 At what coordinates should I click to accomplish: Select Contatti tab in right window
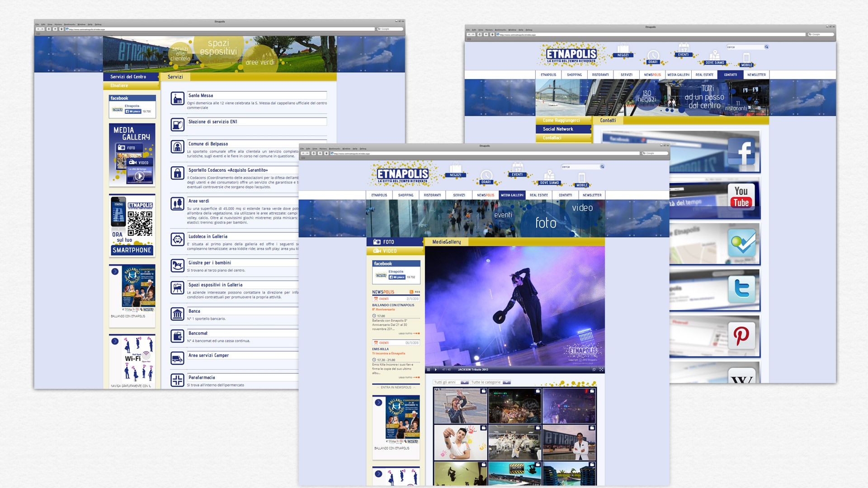[x=730, y=75]
